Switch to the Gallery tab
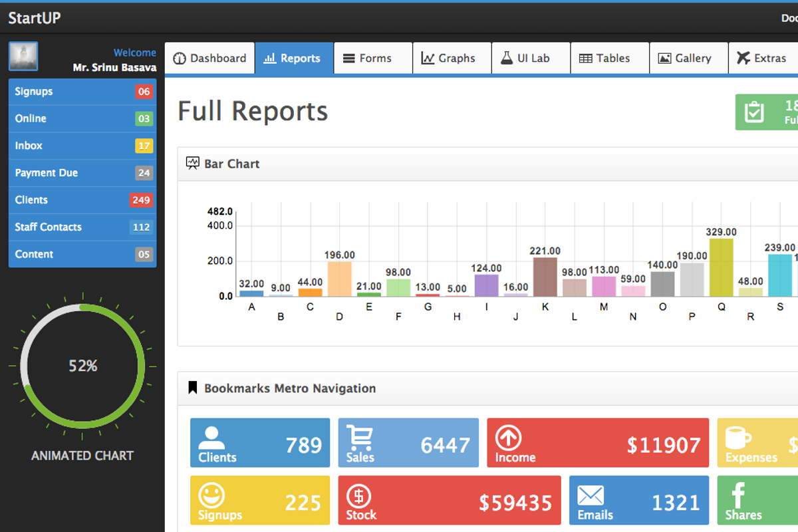This screenshot has height=532, width=798. pos(689,58)
